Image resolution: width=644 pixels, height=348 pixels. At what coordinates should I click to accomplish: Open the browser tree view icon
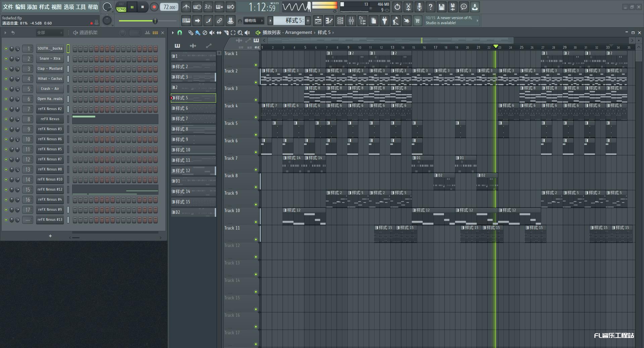(x=362, y=21)
